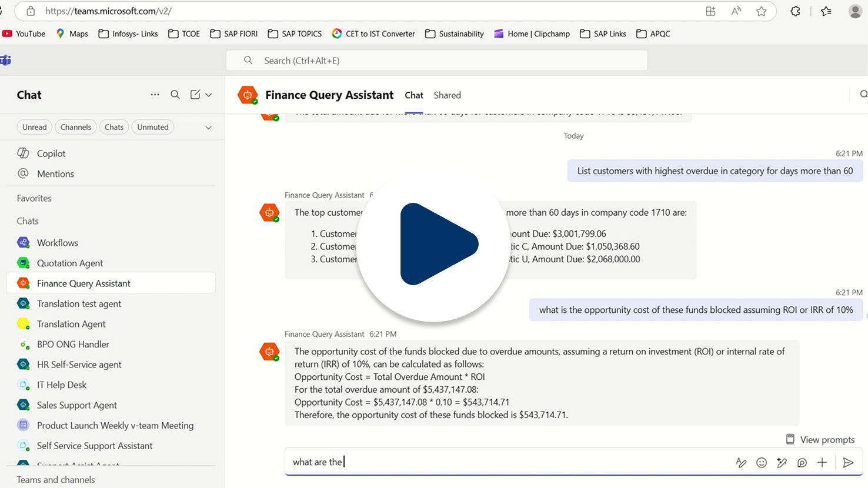Open View prompts
This screenshot has width=868, height=488.
tap(820, 440)
